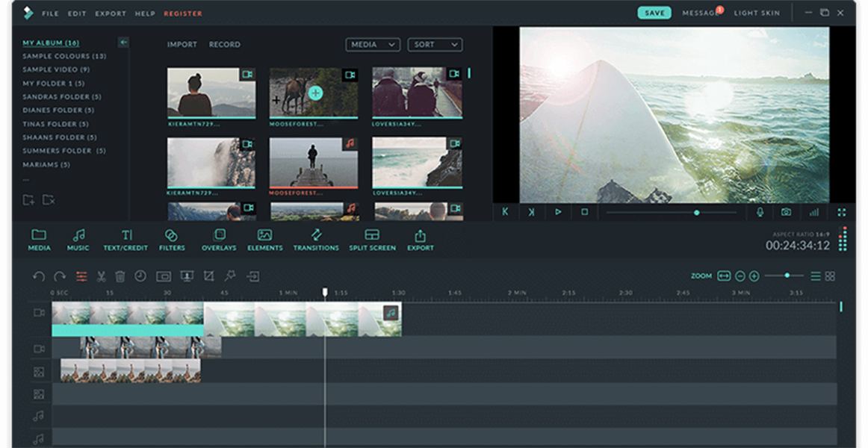Click the scissors cut icon
The image size is (868, 448).
point(101,276)
